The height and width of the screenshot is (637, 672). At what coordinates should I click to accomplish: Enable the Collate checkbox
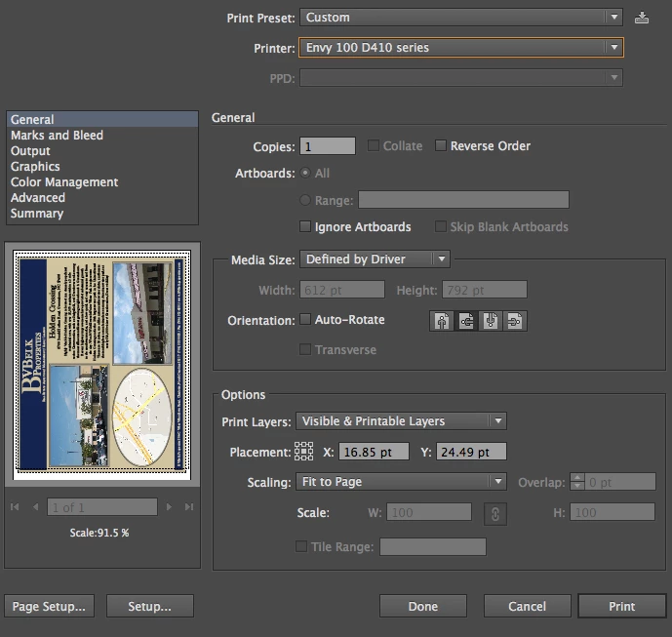tap(374, 145)
